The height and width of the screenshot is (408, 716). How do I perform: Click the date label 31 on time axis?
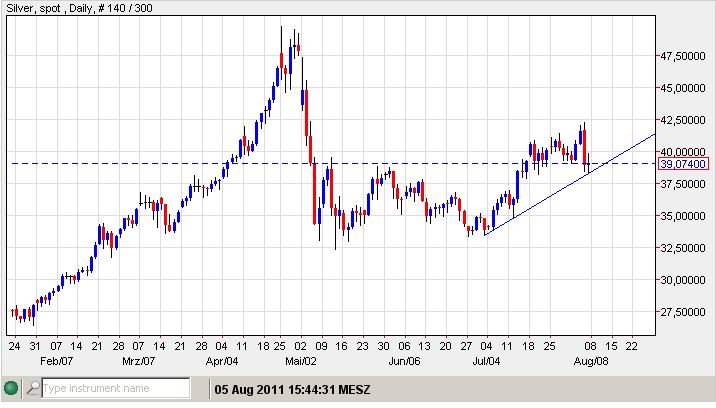[35, 346]
